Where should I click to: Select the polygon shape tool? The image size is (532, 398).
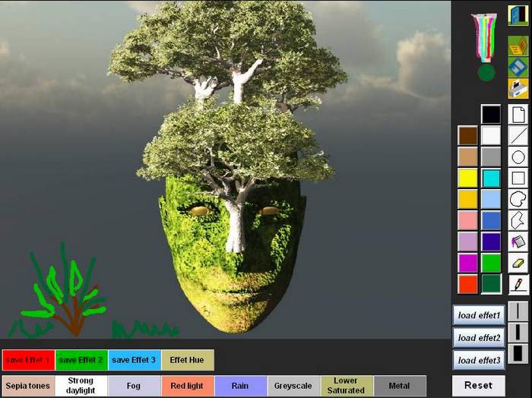point(518,220)
